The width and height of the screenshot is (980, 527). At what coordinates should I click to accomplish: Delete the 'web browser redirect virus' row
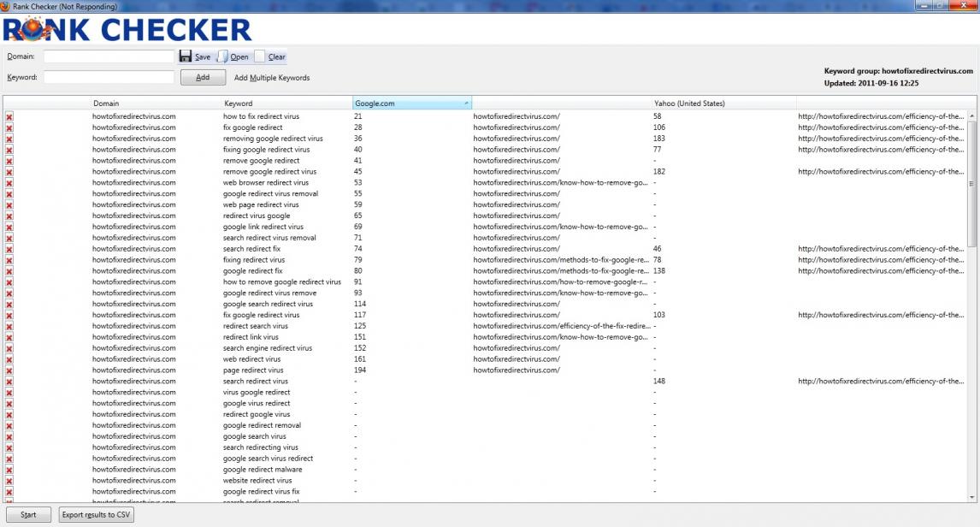(9, 183)
